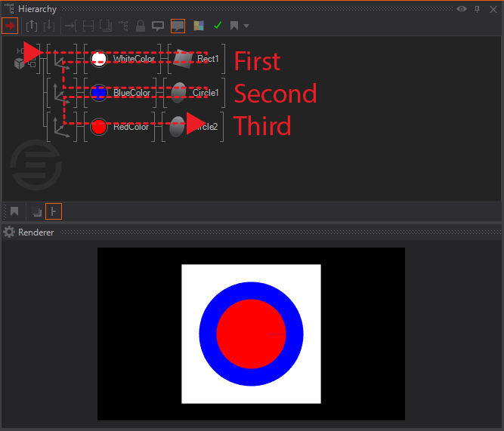504x431 pixels.
Task: Click the bookmark tab at hierarchy bottom
Action: (14, 211)
